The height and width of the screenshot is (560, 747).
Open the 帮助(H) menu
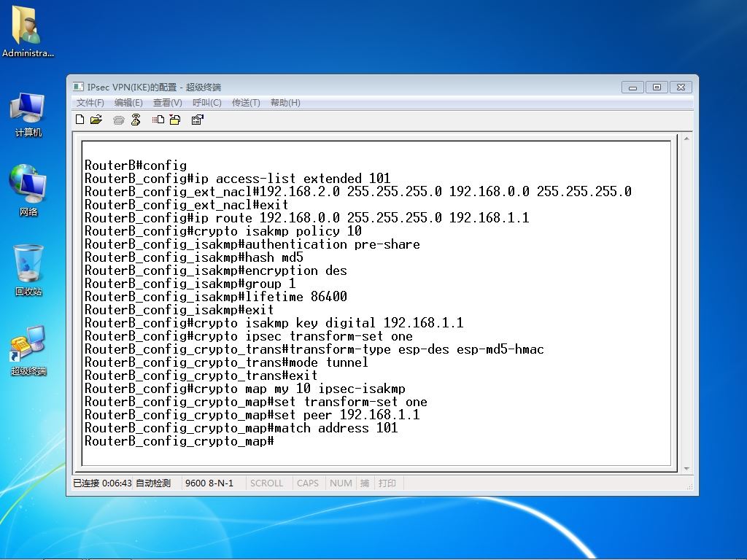click(285, 102)
